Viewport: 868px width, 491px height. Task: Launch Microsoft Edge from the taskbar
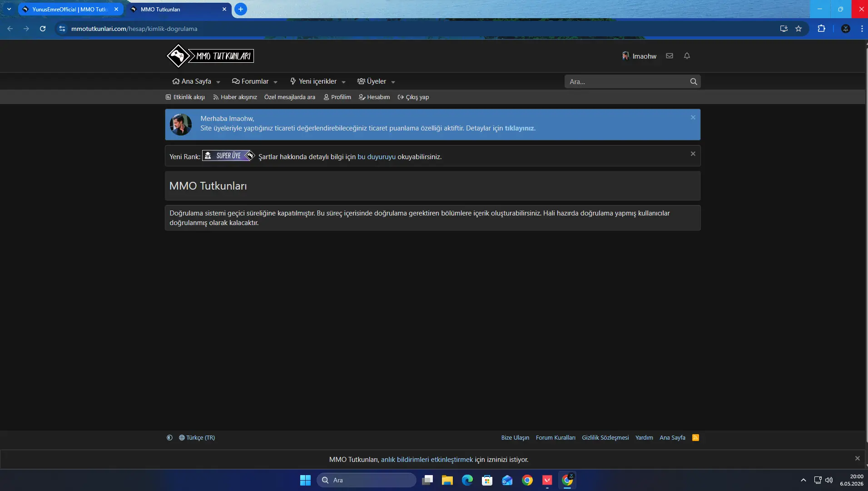click(x=467, y=480)
